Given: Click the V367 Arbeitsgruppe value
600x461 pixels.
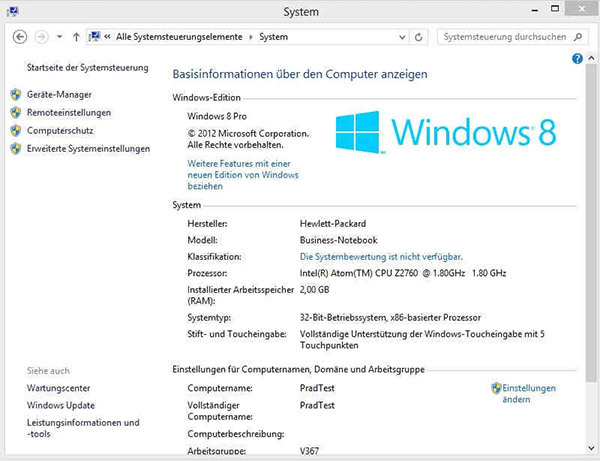Looking at the screenshot, I should click(309, 451).
